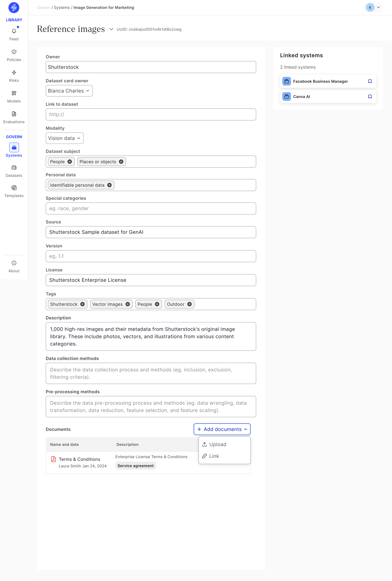Open Canva AI linked system
The height and width of the screenshot is (581, 392).
(328, 96)
